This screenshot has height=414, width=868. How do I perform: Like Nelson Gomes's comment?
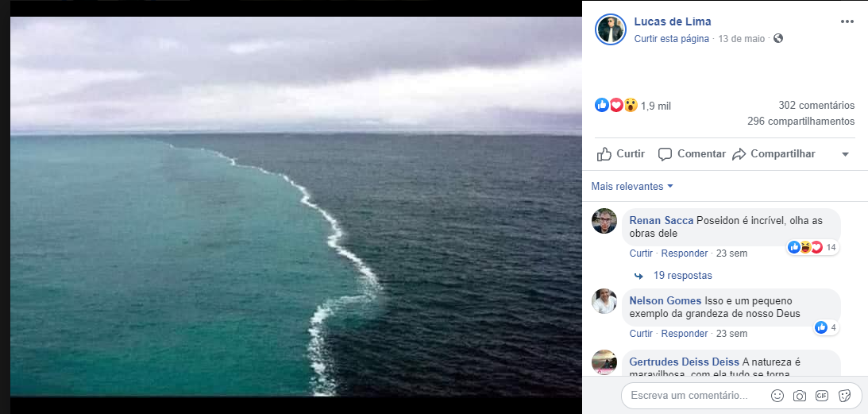tap(641, 334)
